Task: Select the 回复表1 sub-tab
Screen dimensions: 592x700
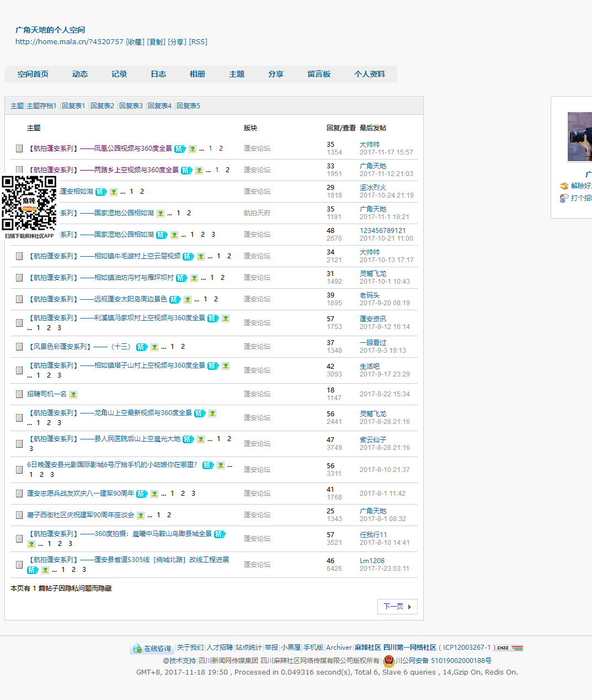Action: [73, 106]
